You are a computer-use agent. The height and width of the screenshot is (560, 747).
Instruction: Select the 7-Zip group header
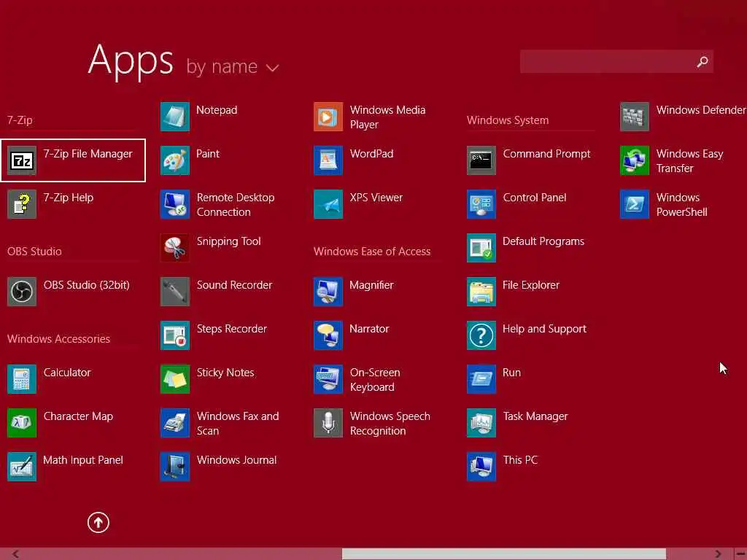click(x=20, y=120)
